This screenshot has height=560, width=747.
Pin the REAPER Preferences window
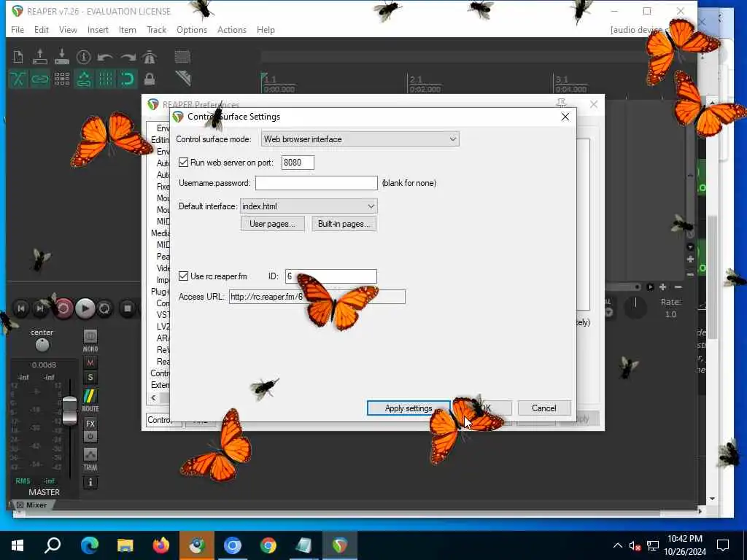561,104
